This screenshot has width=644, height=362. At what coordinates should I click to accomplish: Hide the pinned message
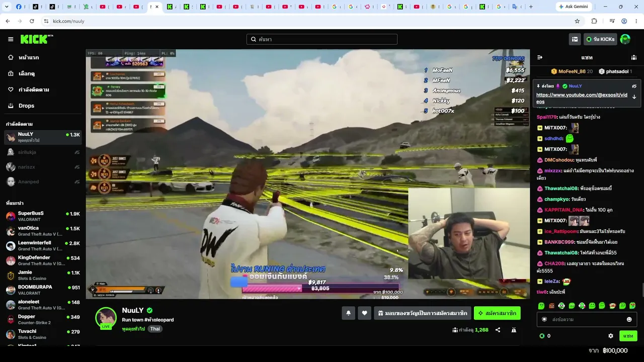(x=634, y=86)
